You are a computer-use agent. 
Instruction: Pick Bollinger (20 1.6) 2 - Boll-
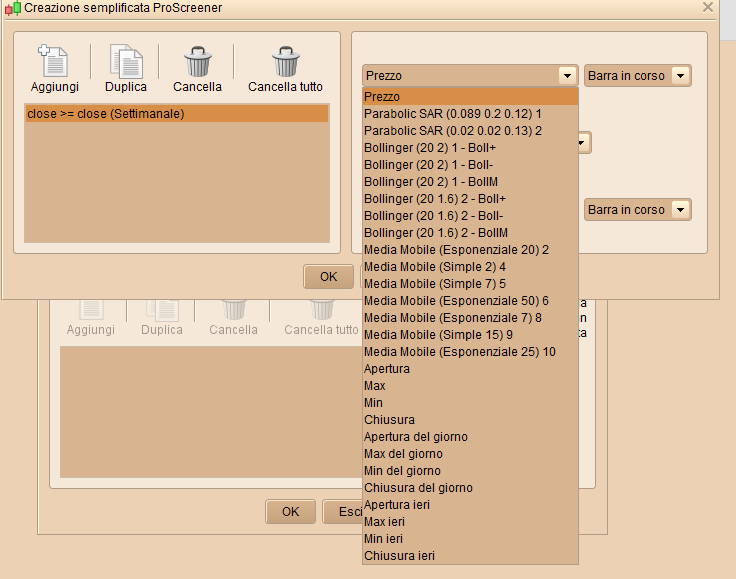470,216
